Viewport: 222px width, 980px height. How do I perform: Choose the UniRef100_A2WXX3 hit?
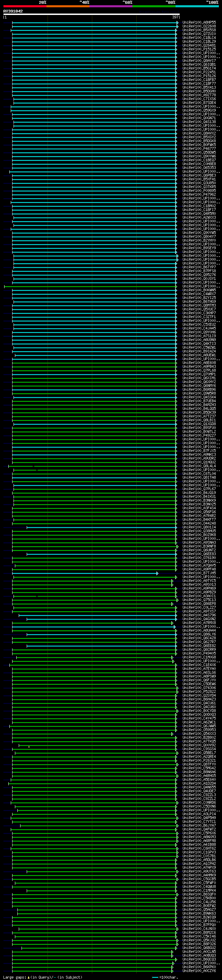coord(199,218)
